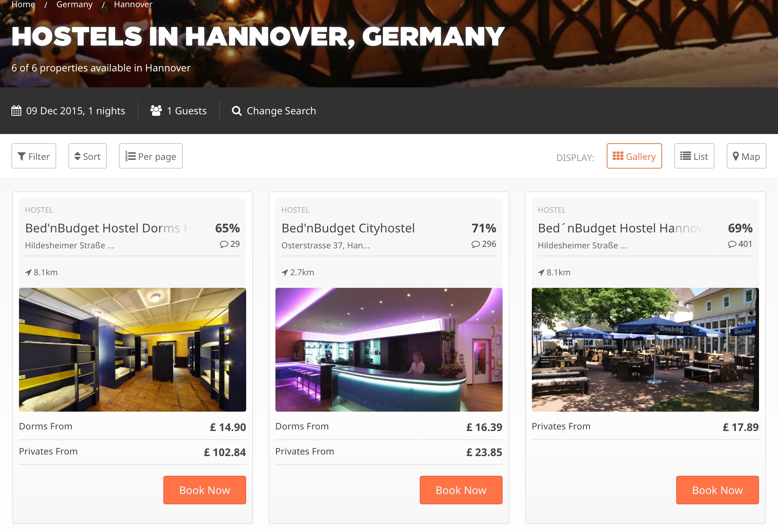The width and height of the screenshot is (778, 532).
Task: Click the guests group icon
Action: (156, 111)
